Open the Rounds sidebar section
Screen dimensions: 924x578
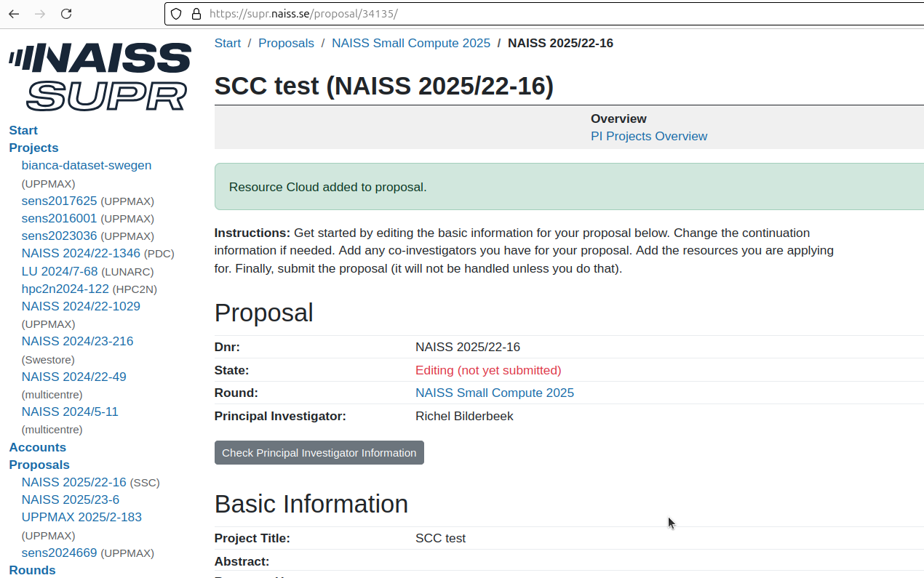31,570
